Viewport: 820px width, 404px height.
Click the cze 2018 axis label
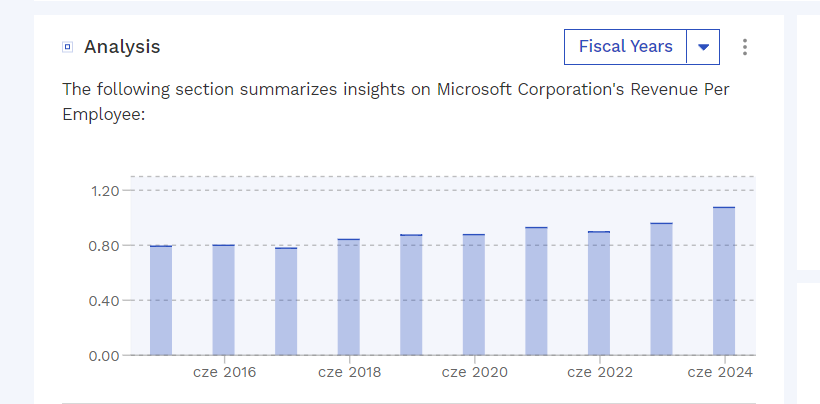click(x=349, y=373)
